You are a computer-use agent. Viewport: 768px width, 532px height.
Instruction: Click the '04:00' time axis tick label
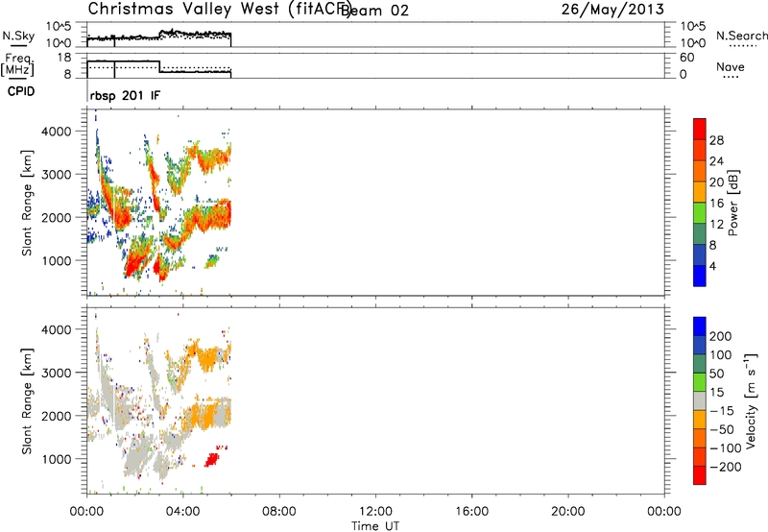click(x=183, y=512)
